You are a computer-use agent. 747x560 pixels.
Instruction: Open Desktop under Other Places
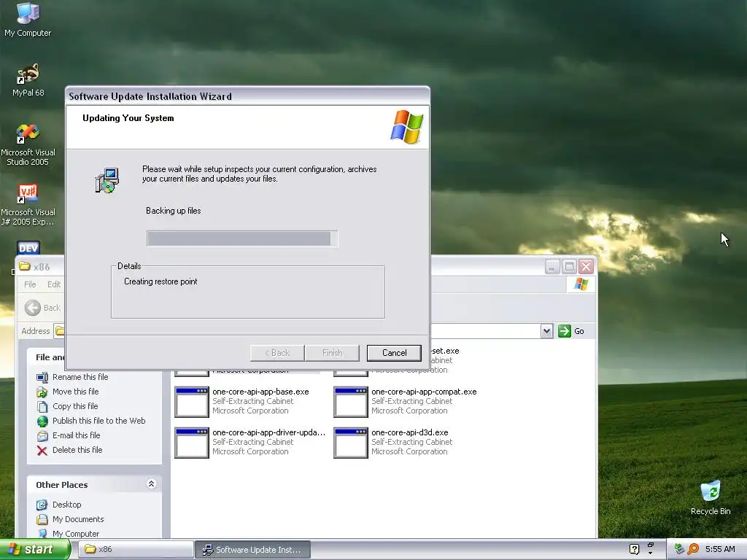click(66, 505)
